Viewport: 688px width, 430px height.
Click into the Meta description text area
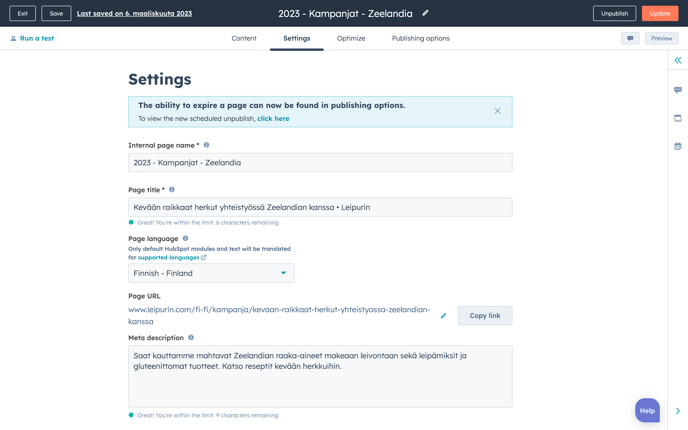(x=320, y=376)
